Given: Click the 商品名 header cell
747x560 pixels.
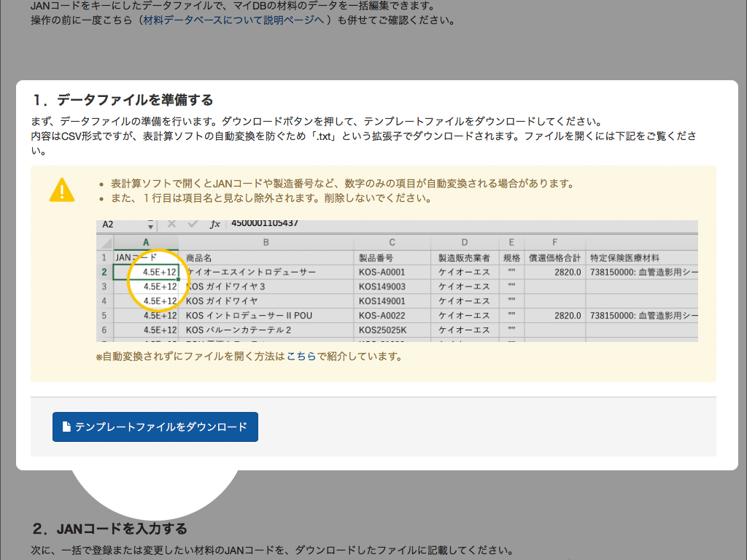Looking at the screenshot, I should click(199, 257).
